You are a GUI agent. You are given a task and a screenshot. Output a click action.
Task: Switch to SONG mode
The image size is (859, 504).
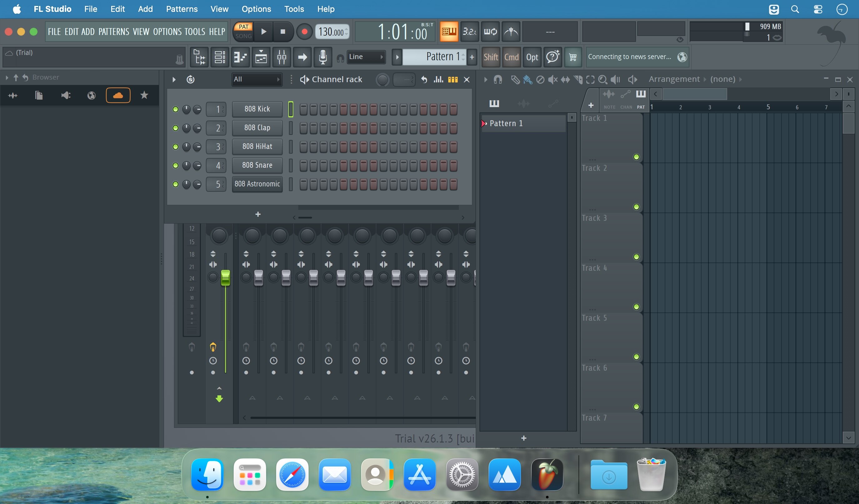[x=243, y=36]
